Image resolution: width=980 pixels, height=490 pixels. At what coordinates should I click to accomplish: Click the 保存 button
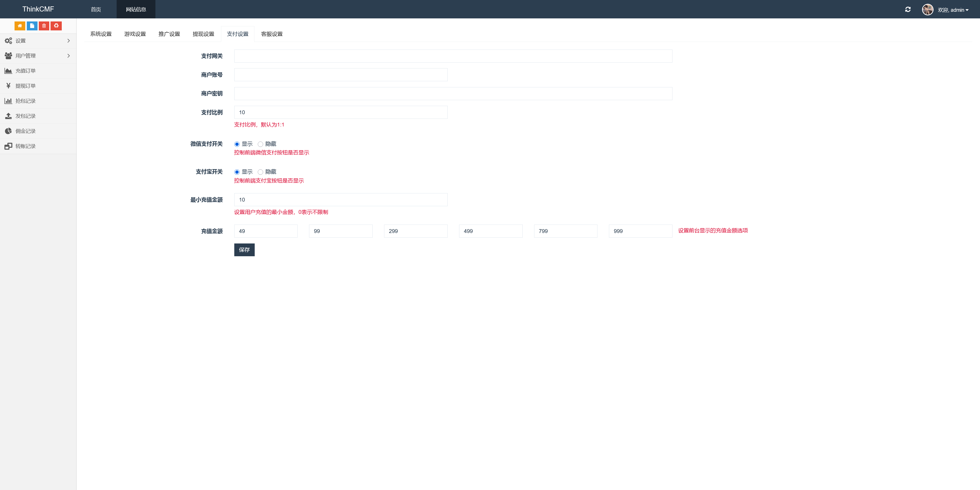click(244, 250)
